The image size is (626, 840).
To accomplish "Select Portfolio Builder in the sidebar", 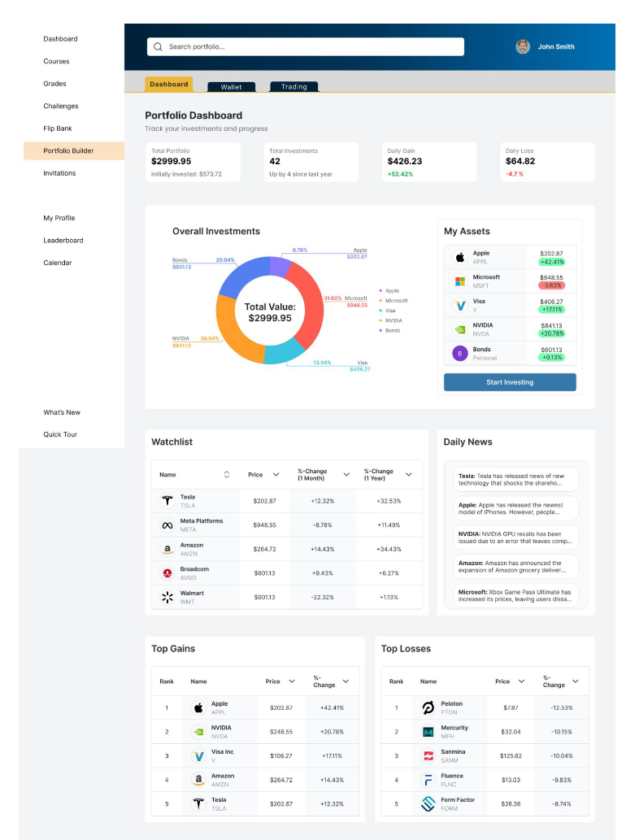I will click(74, 150).
